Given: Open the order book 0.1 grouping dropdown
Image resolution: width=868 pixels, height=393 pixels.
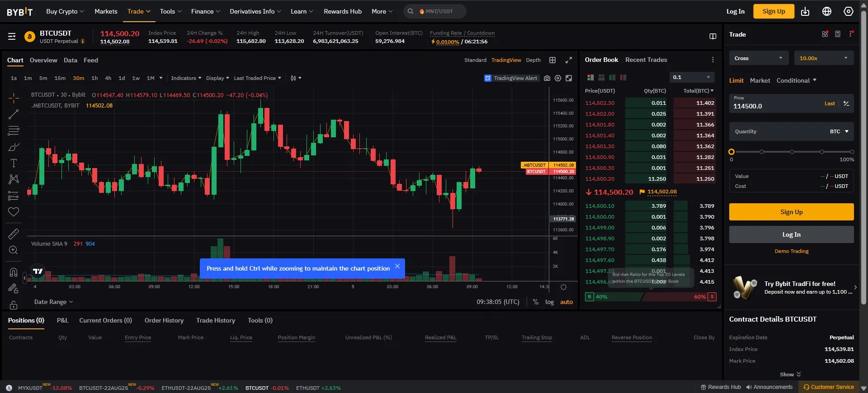Looking at the screenshot, I should [692, 77].
